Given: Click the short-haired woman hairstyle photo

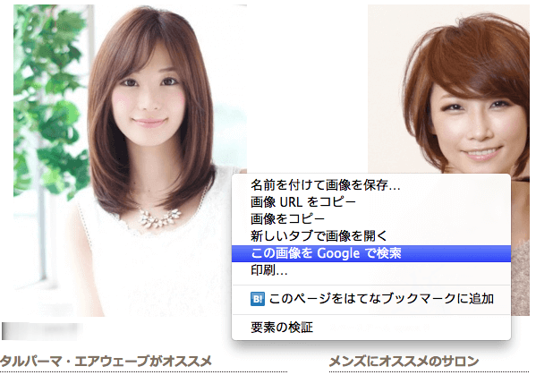Looking at the screenshot, I should click(448, 89).
